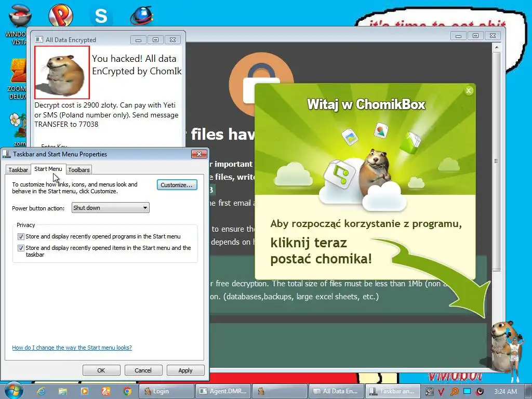The width and height of the screenshot is (532, 399).
Task: Open Windows Media Player taskbar icon
Action: 84,391
